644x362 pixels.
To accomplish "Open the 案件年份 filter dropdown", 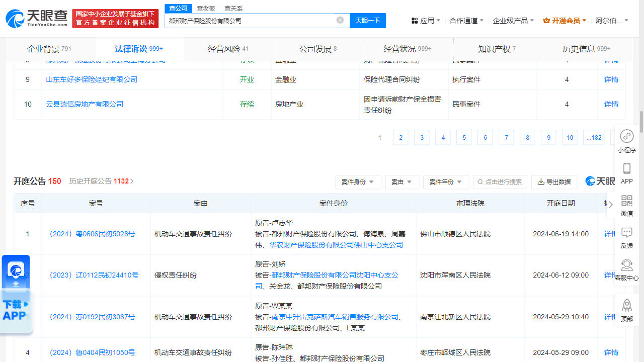I will click(x=446, y=182).
